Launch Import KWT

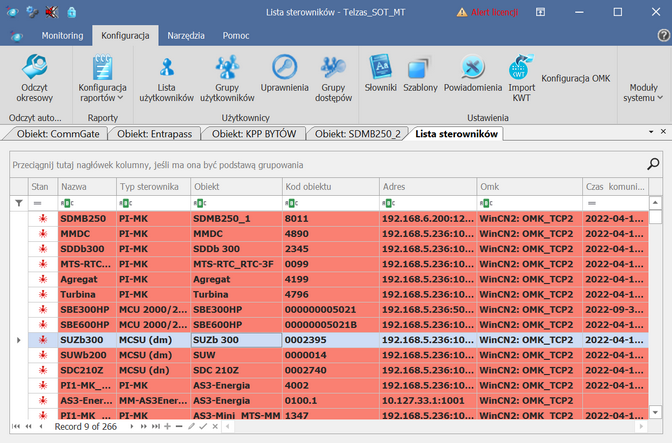[522, 78]
